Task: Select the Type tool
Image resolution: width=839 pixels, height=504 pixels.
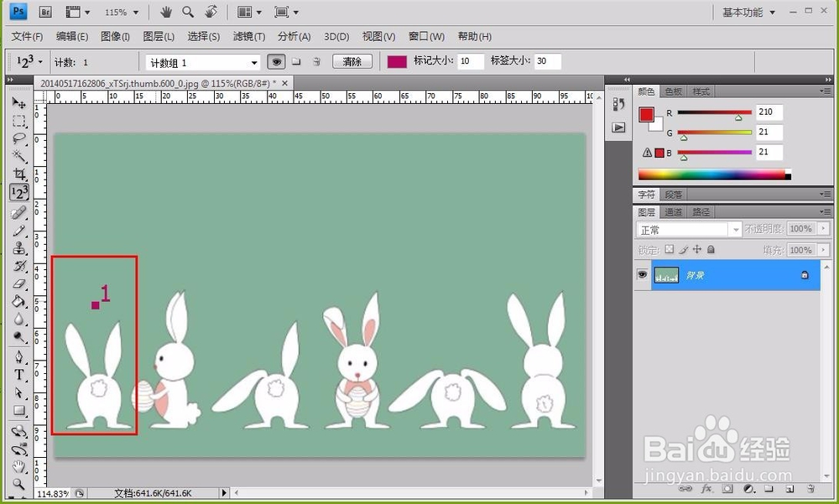Action: 18,375
